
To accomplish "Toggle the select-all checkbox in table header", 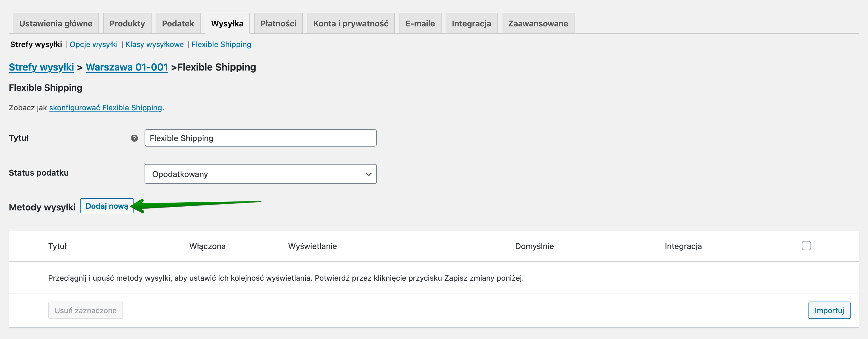I will [x=806, y=246].
